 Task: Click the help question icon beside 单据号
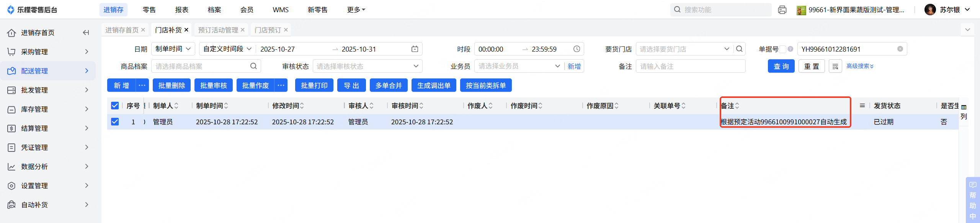coord(790,49)
